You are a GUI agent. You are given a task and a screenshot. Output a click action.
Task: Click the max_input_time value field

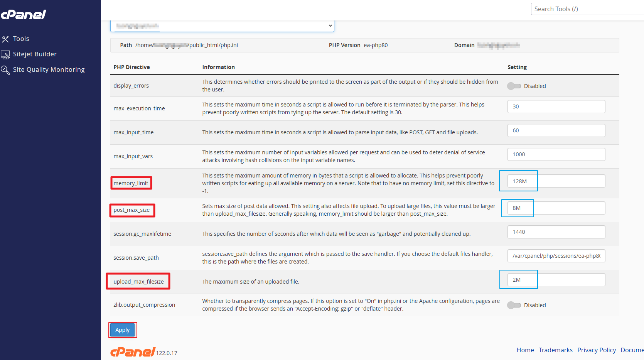(556, 130)
